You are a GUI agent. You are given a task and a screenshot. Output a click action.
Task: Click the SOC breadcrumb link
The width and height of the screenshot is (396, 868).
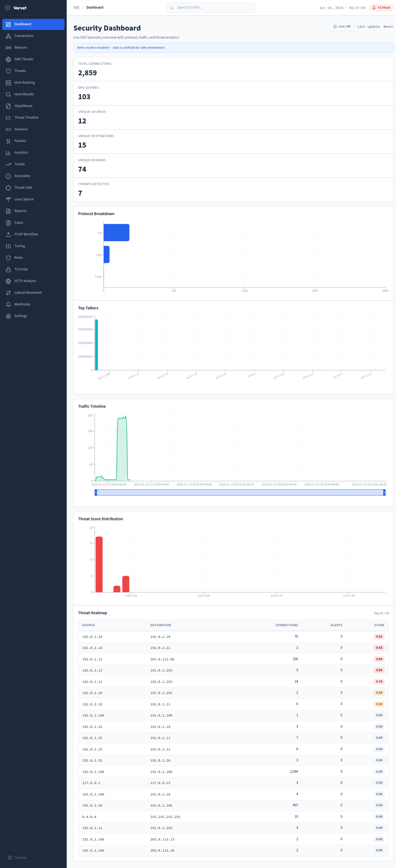[76, 8]
